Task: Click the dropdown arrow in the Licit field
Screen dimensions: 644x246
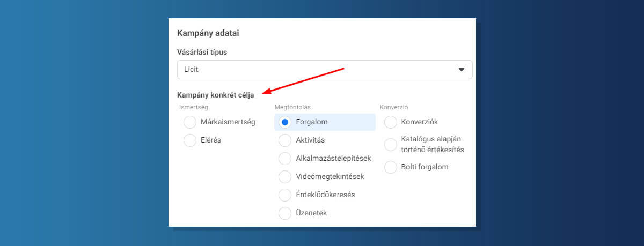Action: [x=461, y=70]
